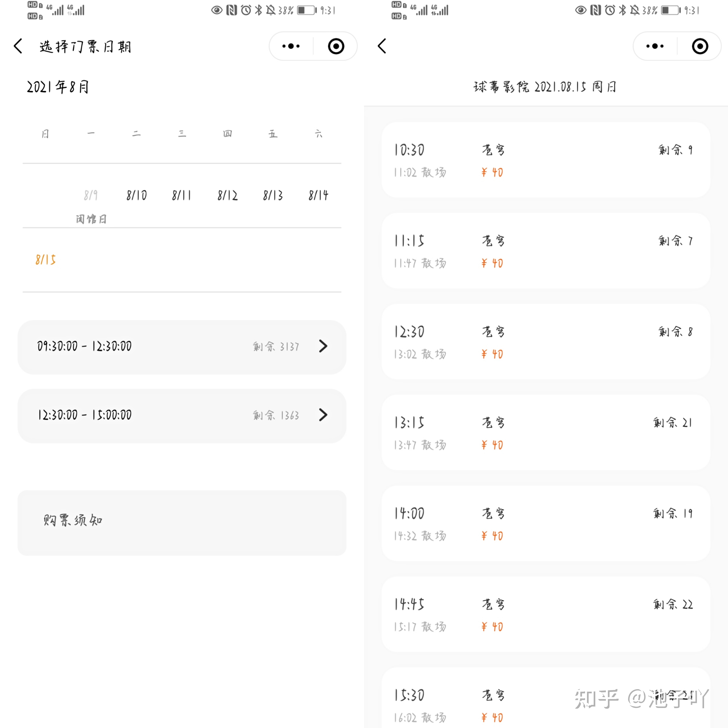
Task: Choose the 13:15 苍穹 showtime
Action: pyautogui.click(x=546, y=433)
